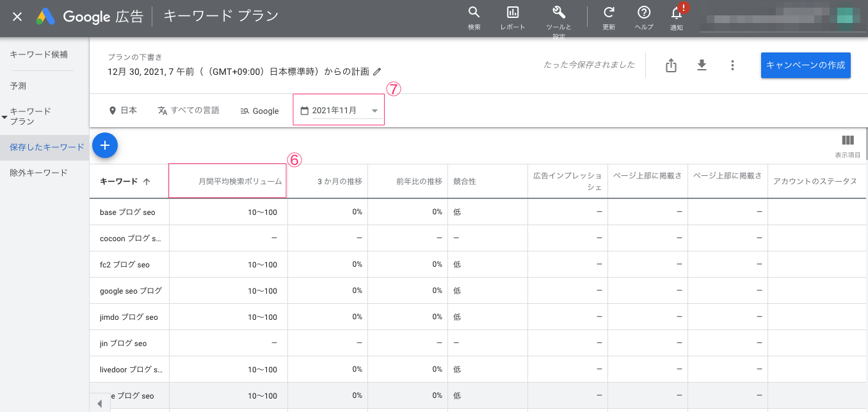Select 保存したキーワード in sidebar
The image size is (868, 412).
(44, 147)
